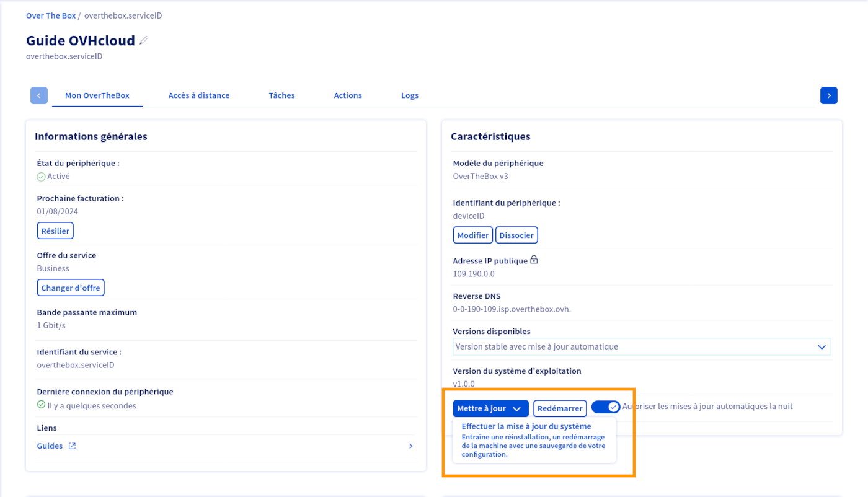Click the left arrow tab scroll button
868x497 pixels.
39,95
